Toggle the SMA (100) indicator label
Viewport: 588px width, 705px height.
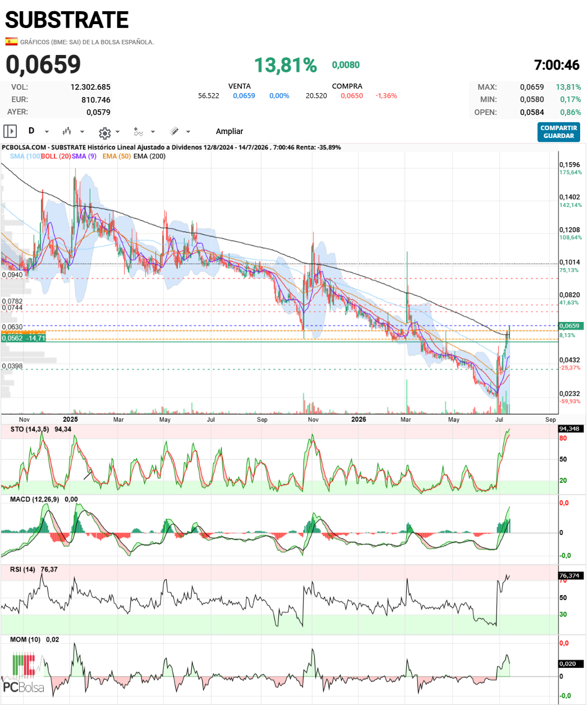pyautogui.click(x=25, y=156)
